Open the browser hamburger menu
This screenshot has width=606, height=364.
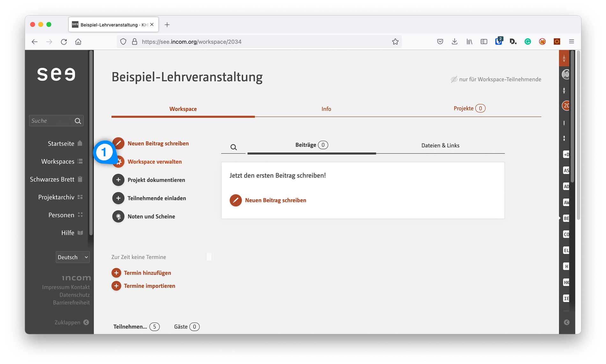pos(572,41)
